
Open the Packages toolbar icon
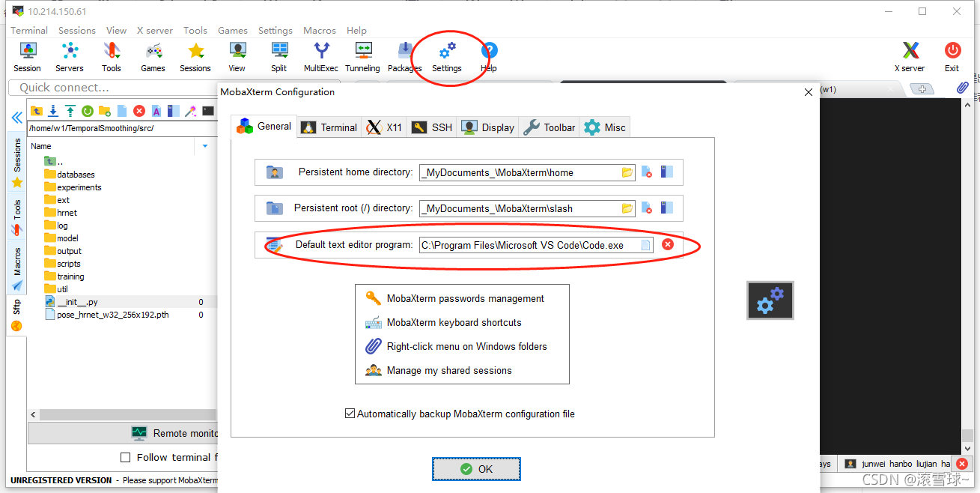coord(405,57)
